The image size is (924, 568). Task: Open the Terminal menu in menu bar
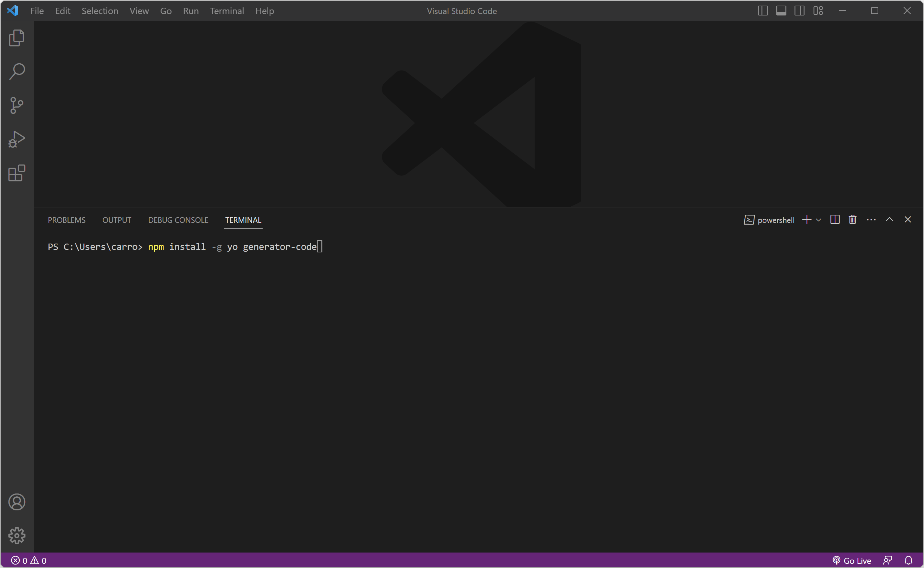click(226, 11)
